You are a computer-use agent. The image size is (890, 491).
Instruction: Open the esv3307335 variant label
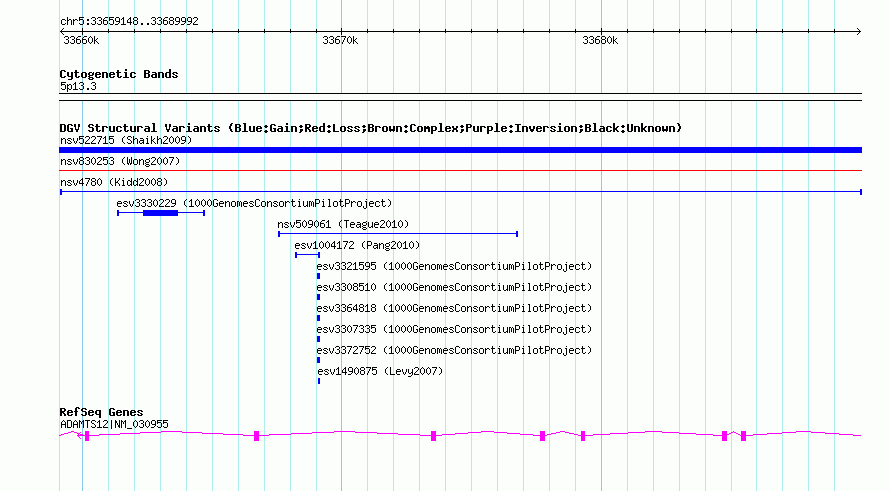point(454,329)
